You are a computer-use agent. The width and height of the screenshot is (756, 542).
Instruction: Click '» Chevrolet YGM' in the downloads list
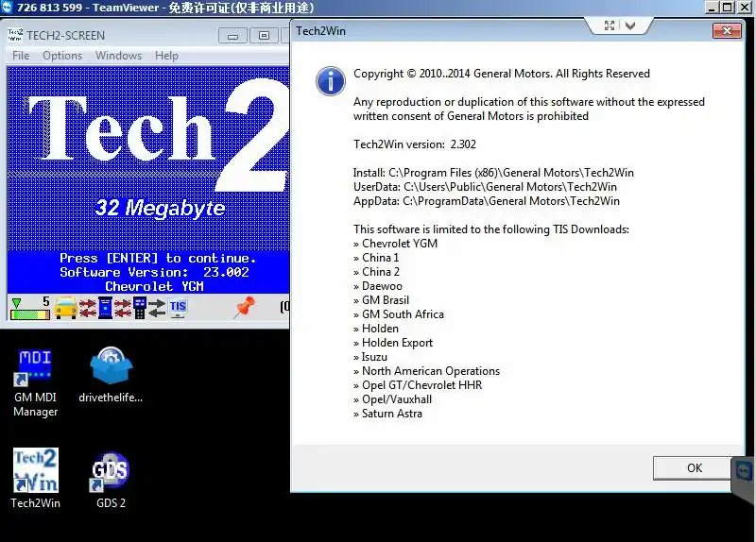395,244
